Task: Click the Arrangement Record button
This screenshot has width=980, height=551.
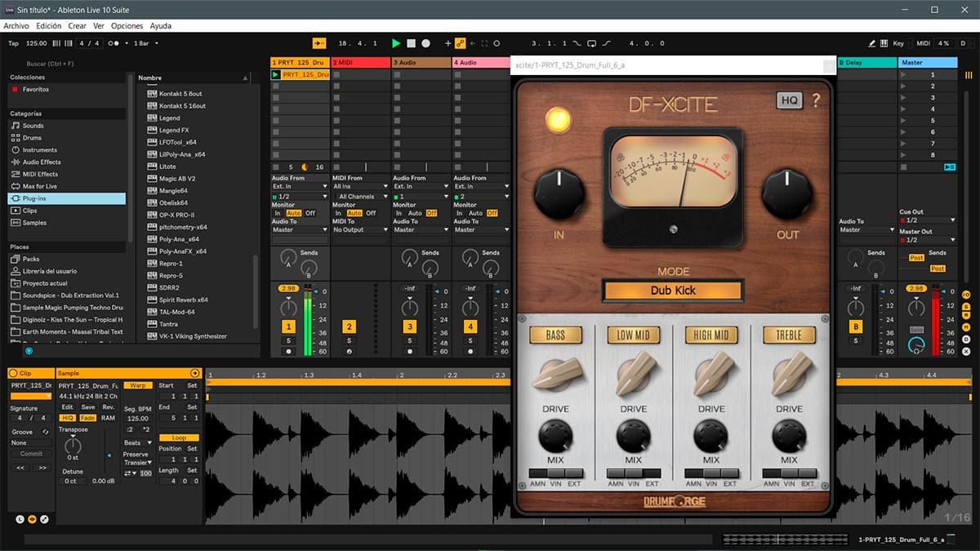Action: pyautogui.click(x=426, y=43)
